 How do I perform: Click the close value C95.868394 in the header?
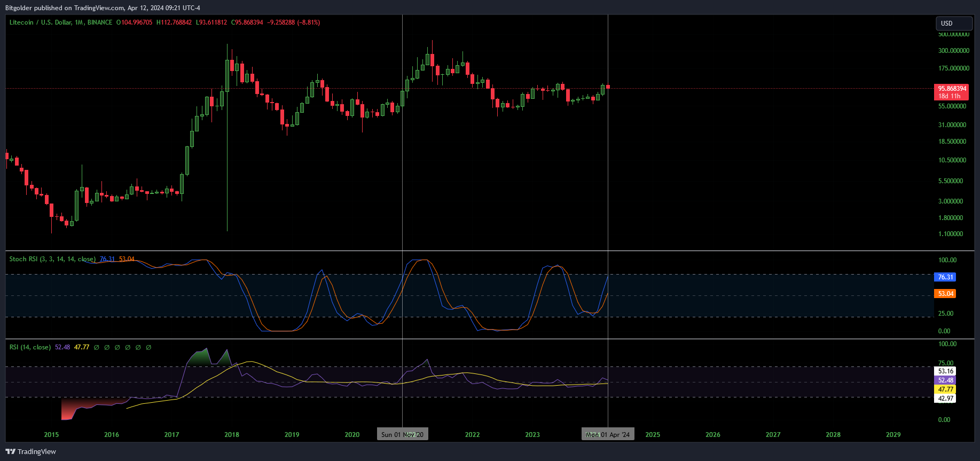(247, 22)
